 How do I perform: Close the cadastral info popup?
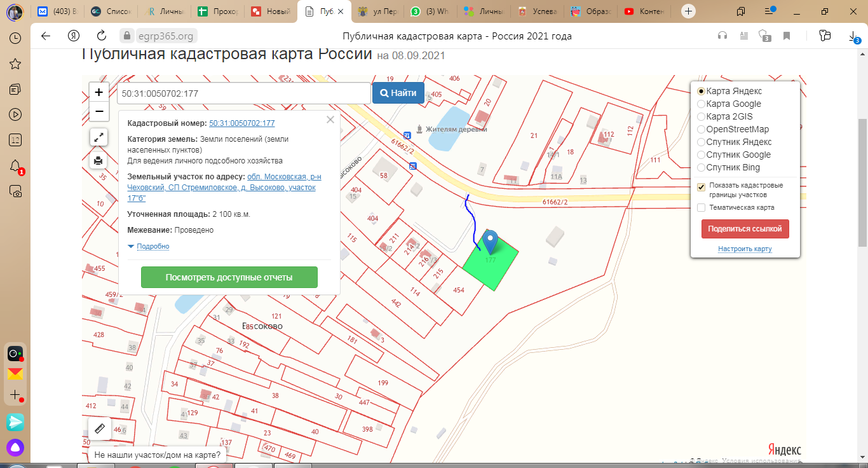(330, 120)
